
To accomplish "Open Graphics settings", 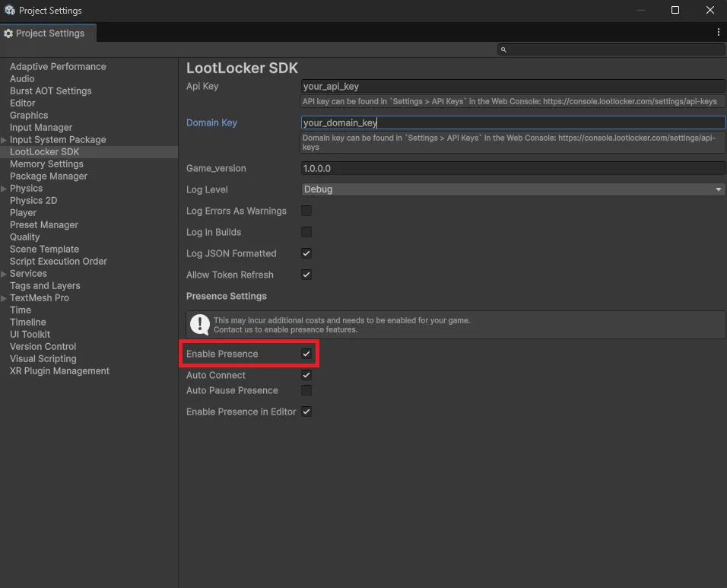I will (29, 115).
